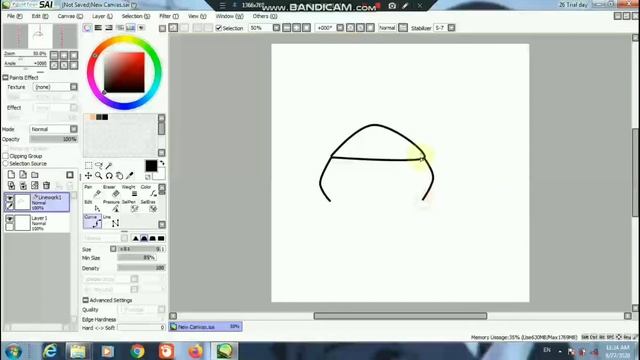This screenshot has width=640, height=360.
Task: Create a new normal layer
Action: tap(11, 175)
